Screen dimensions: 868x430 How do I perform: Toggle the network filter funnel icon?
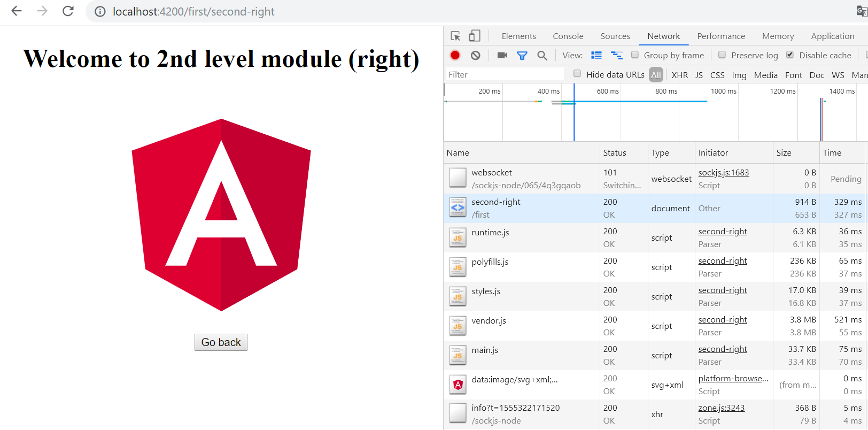coord(522,55)
